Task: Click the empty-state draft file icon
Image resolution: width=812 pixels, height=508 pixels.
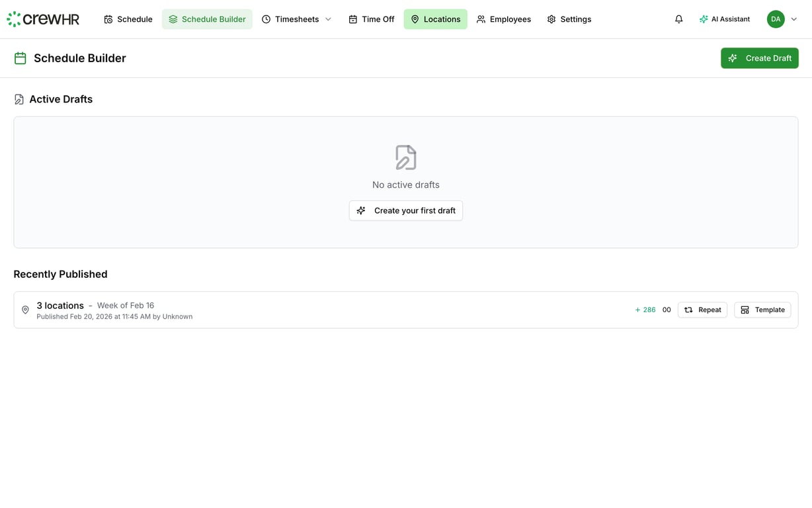Action: 406,157
